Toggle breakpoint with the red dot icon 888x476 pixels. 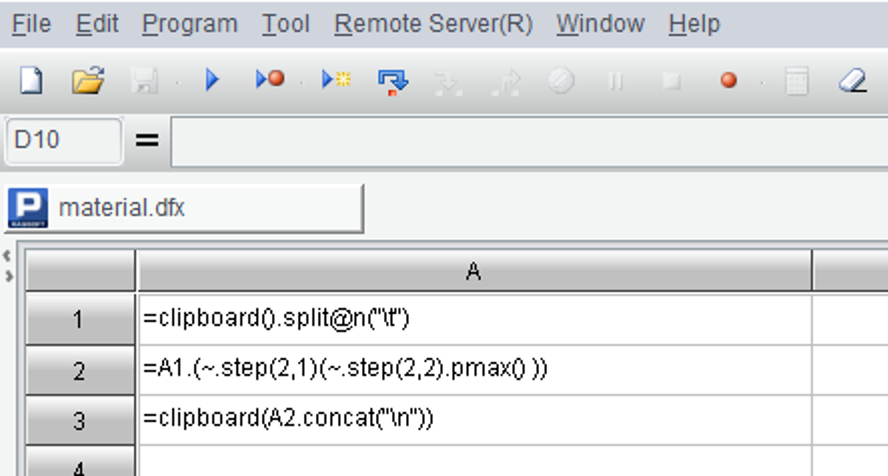[728, 81]
